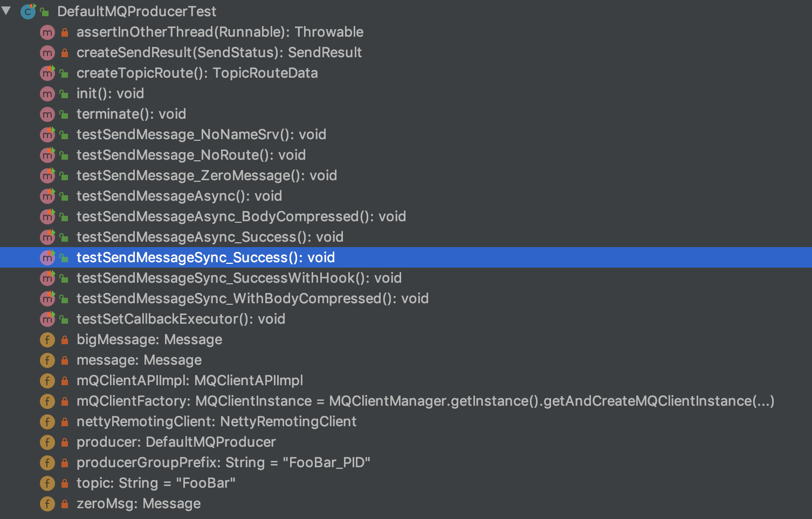Select testSendMessageSync_SuccessWithHook() method
The height and width of the screenshot is (519, 812).
point(239,278)
